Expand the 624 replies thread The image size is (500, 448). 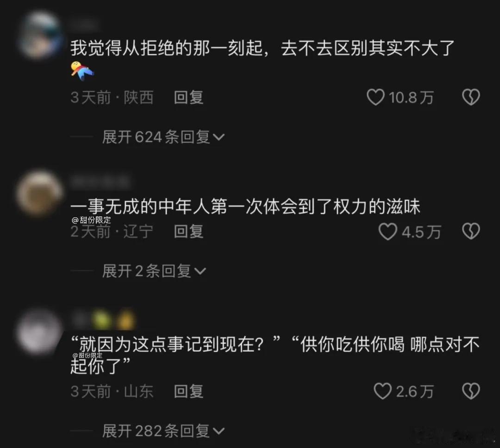[163, 137]
